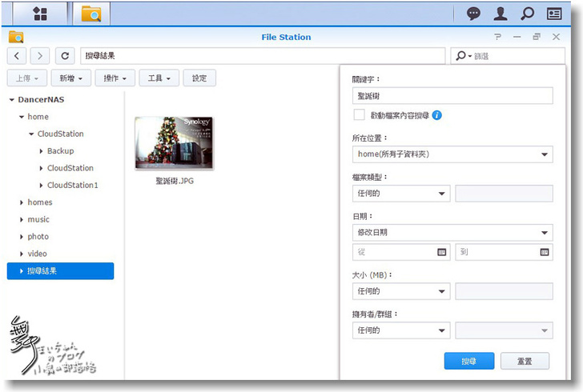Viewport: 583px width, 392px height.
Task: Open the widgets panel icon
Action: click(x=554, y=14)
